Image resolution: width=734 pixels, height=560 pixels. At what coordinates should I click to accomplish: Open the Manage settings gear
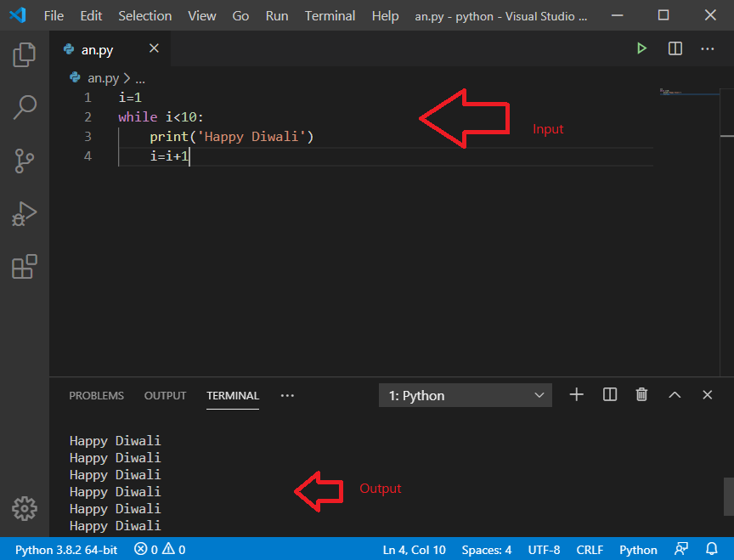click(24, 508)
